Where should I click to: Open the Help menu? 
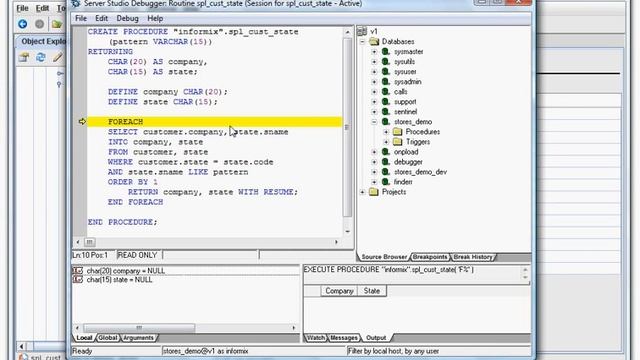(155, 18)
